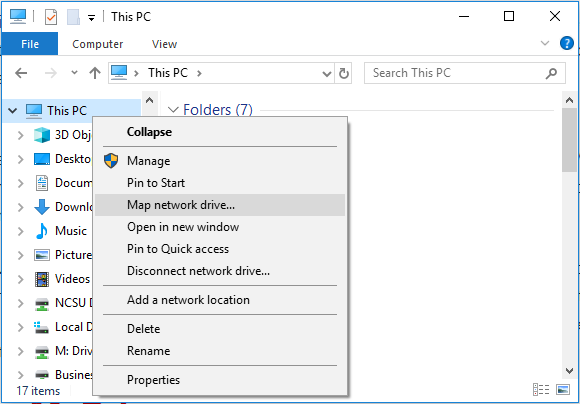Click the blue Help question mark icon

[567, 43]
